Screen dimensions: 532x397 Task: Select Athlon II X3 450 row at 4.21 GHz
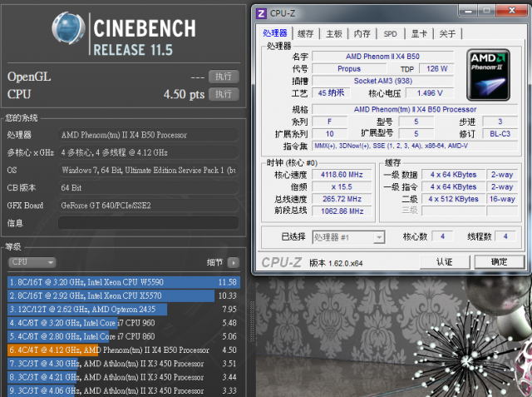[x=124, y=377]
